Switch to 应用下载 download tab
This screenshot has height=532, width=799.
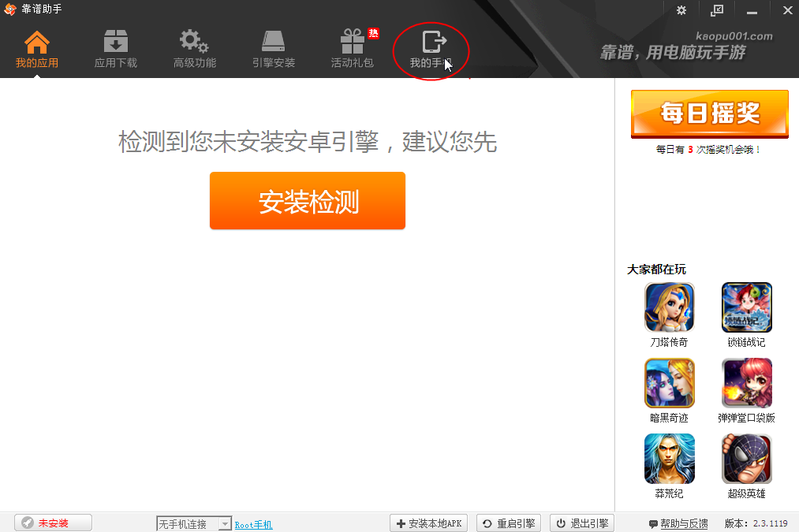(116, 43)
